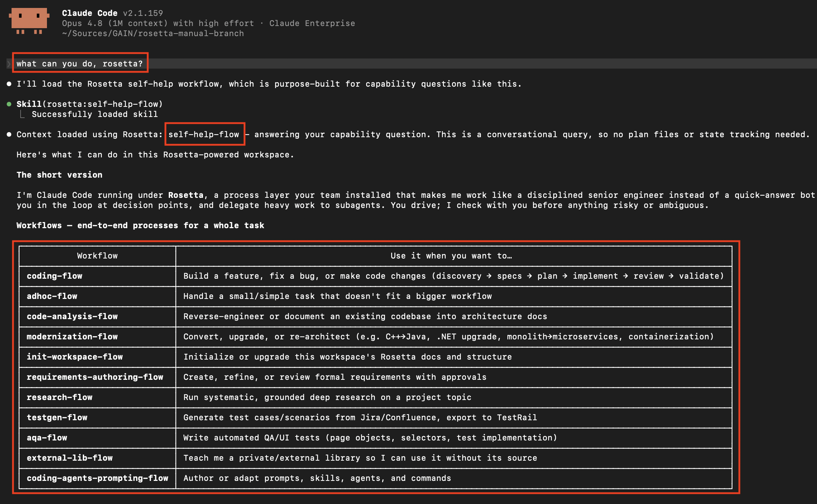Click the 'Workflow' table column header
The width and height of the screenshot is (817, 504).
(97, 256)
